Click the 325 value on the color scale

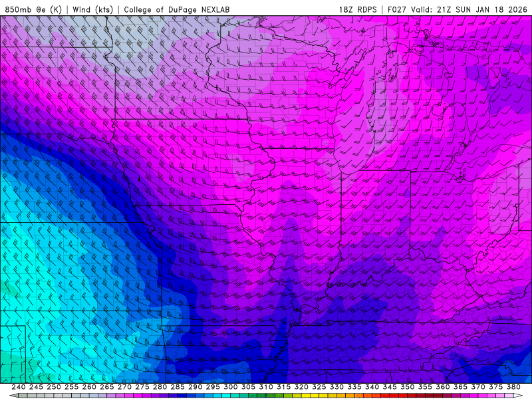(x=319, y=387)
